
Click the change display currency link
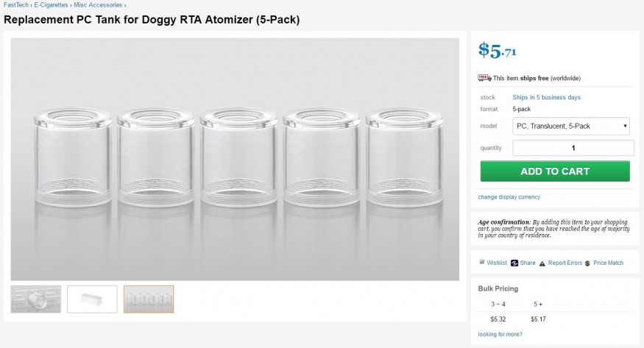509,196
